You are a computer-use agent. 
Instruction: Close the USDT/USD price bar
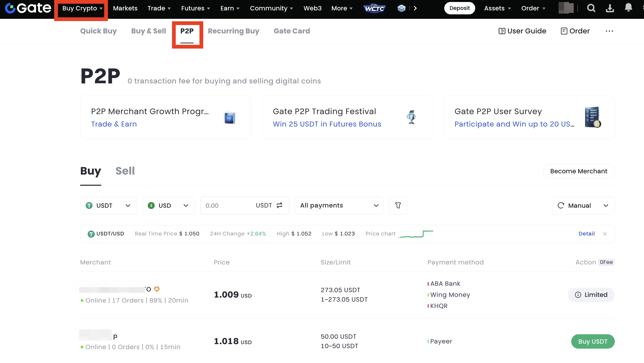(605, 234)
